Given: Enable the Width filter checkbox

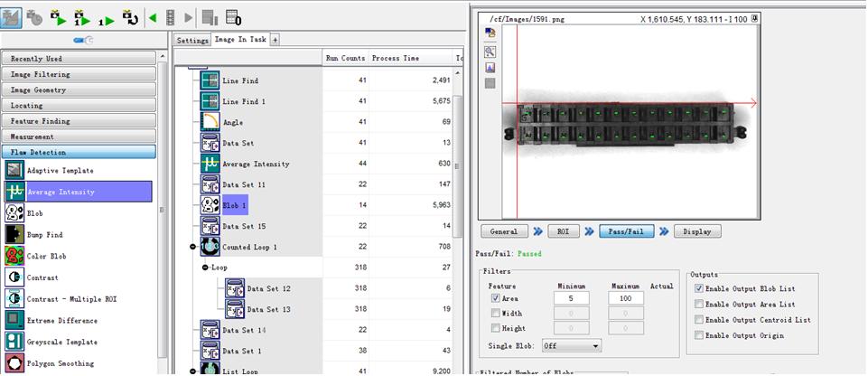Looking at the screenshot, I should [496, 313].
